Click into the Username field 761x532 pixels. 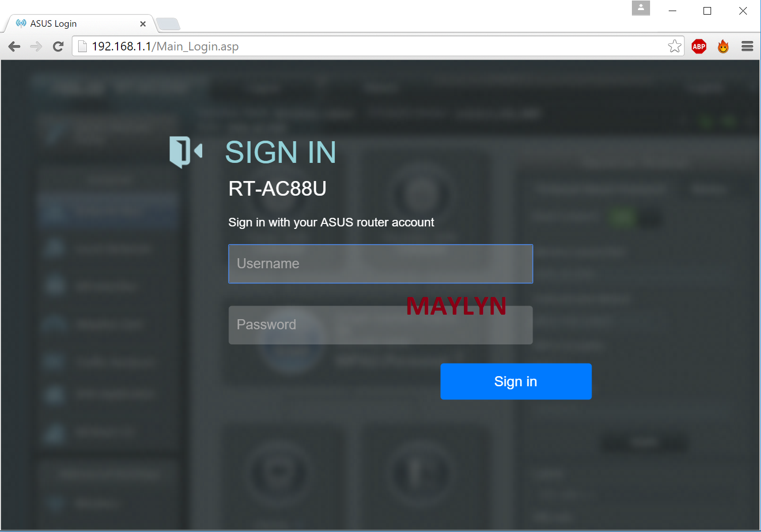pyautogui.click(x=380, y=264)
